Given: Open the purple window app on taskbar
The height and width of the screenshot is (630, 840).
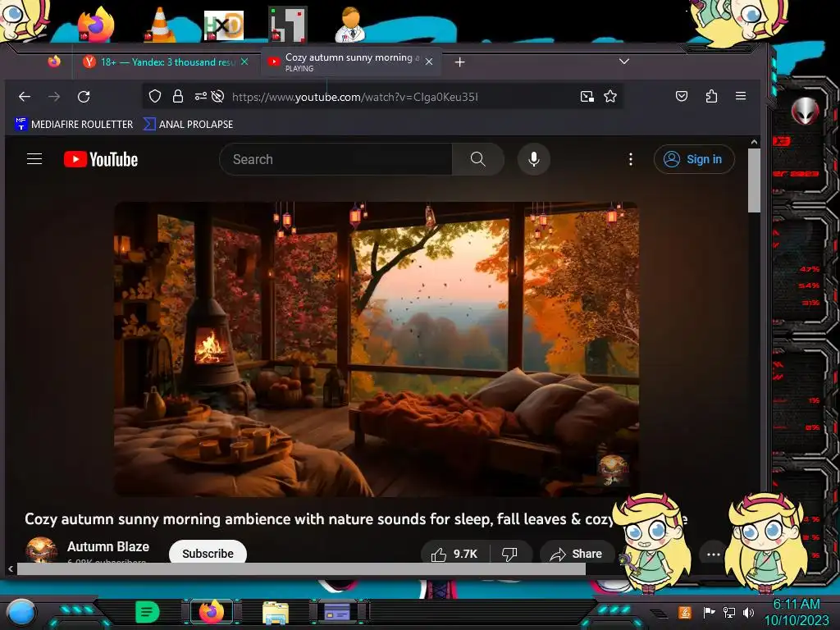Looking at the screenshot, I should 337,612.
